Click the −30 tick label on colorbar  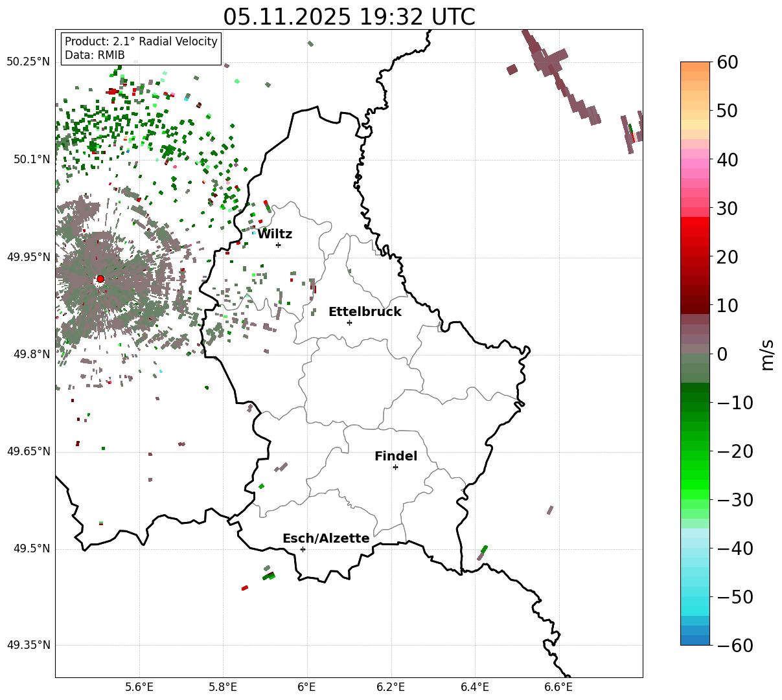735,500
